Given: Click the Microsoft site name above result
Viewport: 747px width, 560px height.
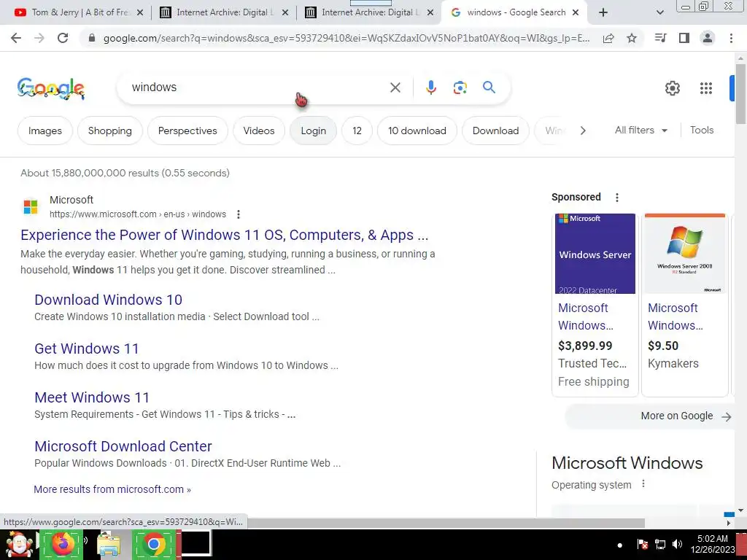Looking at the screenshot, I should click(x=71, y=200).
